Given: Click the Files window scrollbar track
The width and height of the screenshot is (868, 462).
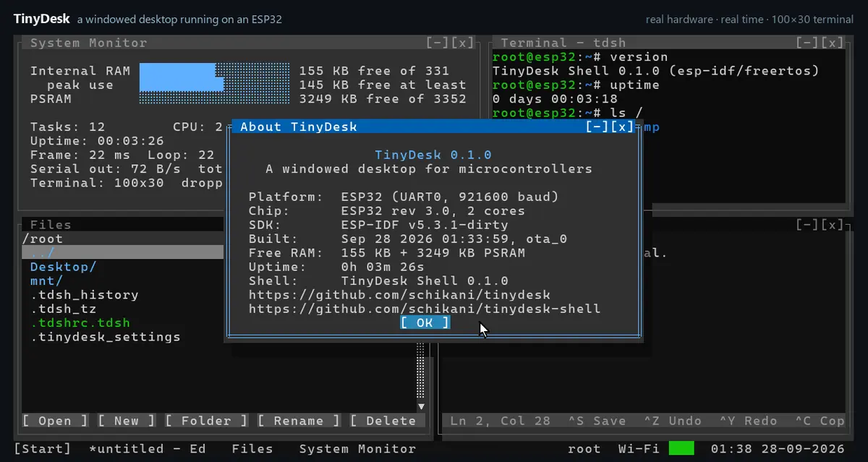Looking at the screenshot, I should [421, 372].
